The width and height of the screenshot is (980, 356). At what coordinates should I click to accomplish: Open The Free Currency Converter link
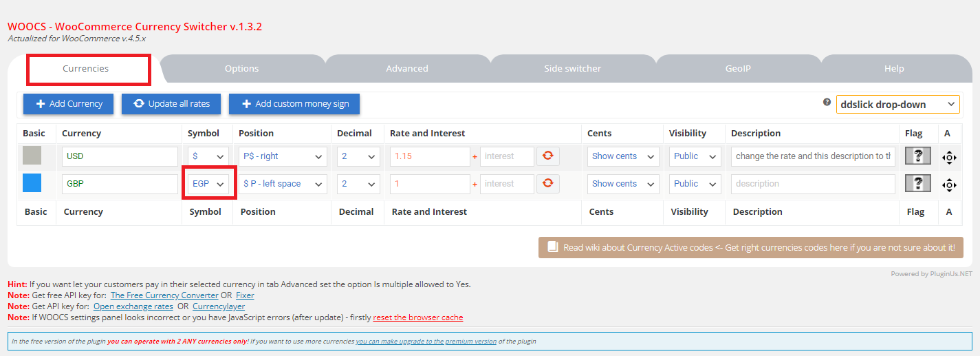pos(164,295)
